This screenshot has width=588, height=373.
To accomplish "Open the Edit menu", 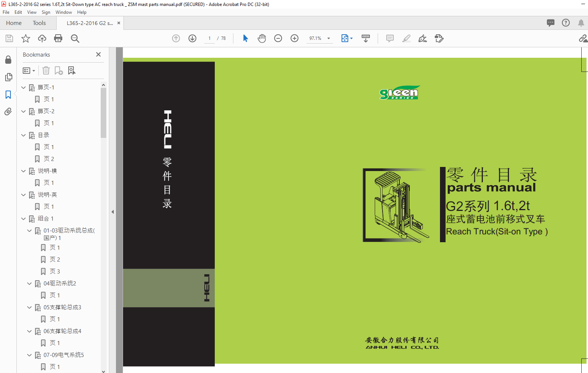I will point(18,12).
